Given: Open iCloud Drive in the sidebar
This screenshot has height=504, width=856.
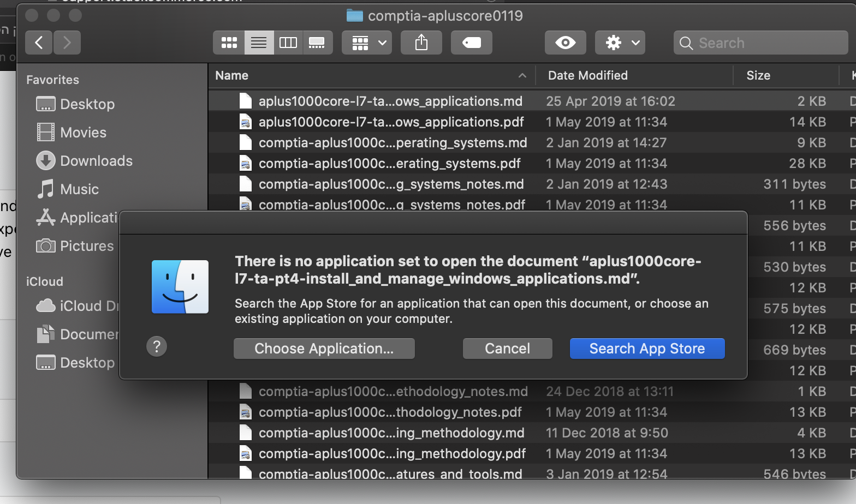Looking at the screenshot, I should [77, 305].
